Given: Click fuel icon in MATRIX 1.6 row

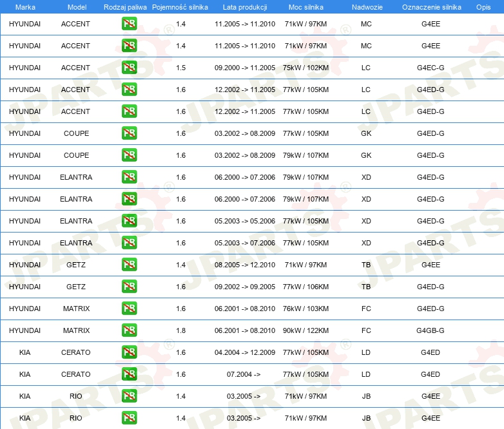Looking at the screenshot, I should tap(129, 308).
